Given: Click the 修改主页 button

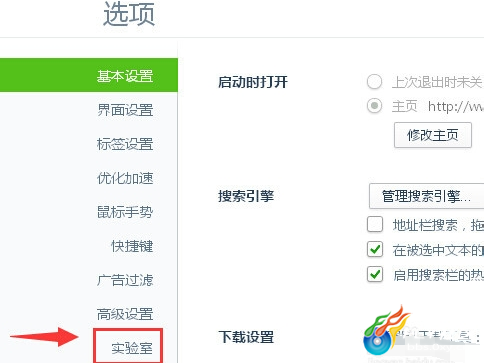Looking at the screenshot, I should coord(433,135).
